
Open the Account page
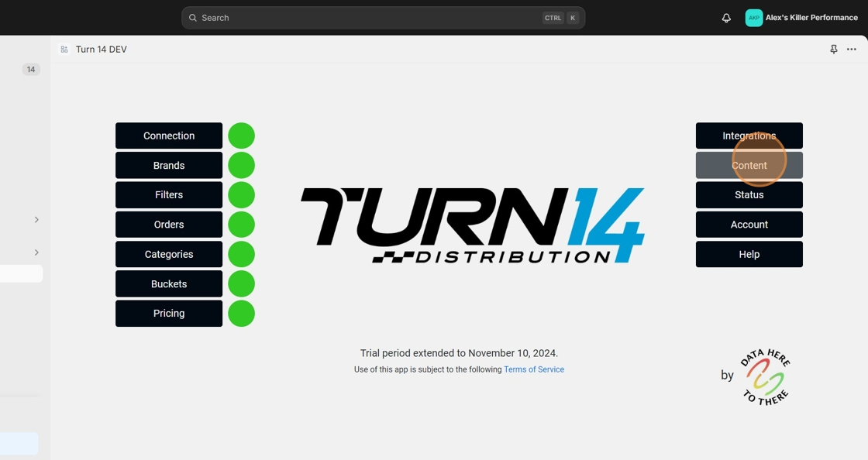pyautogui.click(x=749, y=225)
